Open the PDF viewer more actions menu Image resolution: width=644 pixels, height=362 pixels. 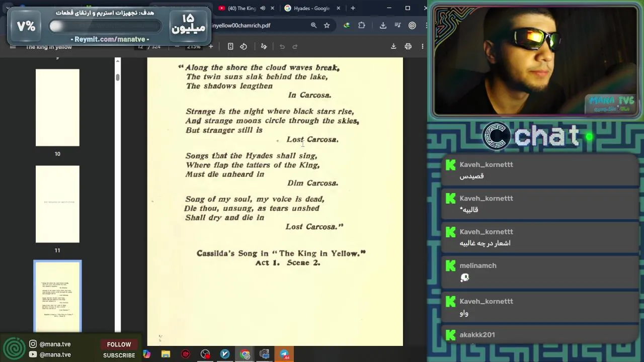tap(423, 46)
